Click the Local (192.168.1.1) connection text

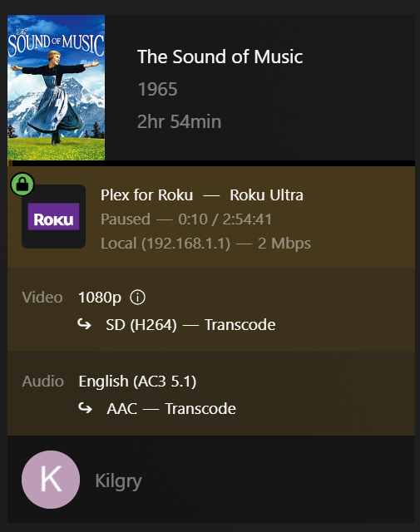click(166, 244)
